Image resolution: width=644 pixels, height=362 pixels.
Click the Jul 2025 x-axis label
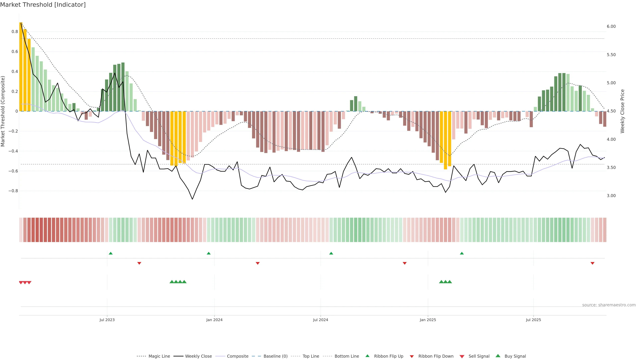[533, 320]
